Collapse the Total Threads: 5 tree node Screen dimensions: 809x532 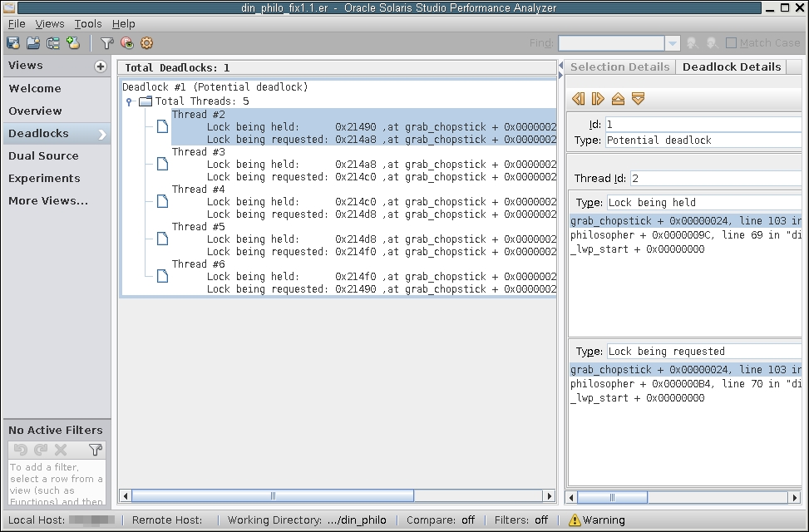coord(130,102)
